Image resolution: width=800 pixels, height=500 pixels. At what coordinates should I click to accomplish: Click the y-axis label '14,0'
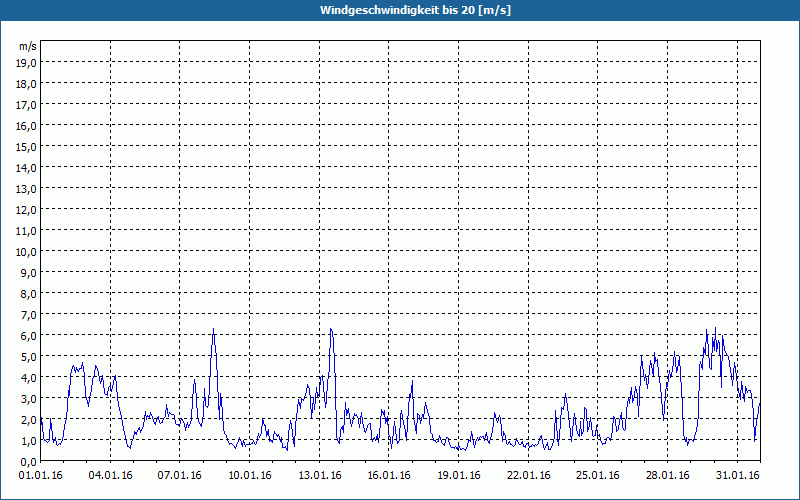tap(27, 168)
